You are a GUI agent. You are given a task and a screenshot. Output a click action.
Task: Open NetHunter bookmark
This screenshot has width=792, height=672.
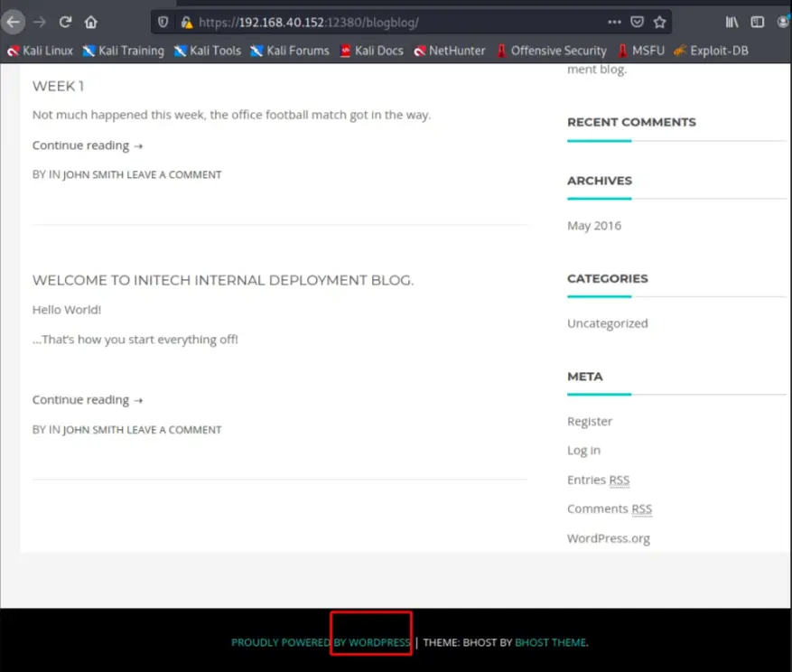click(x=450, y=51)
